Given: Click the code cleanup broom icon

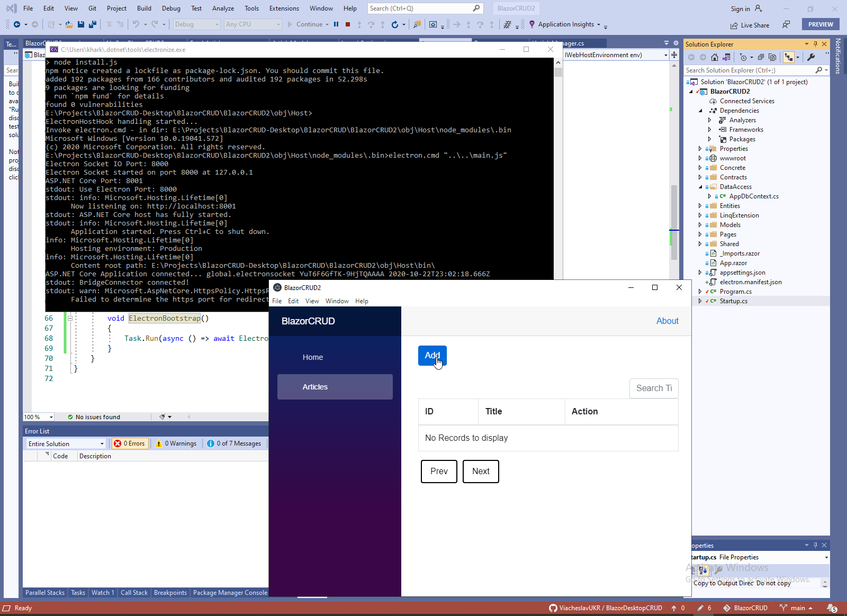Looking at the screenshot, I should tap(163, 417).
